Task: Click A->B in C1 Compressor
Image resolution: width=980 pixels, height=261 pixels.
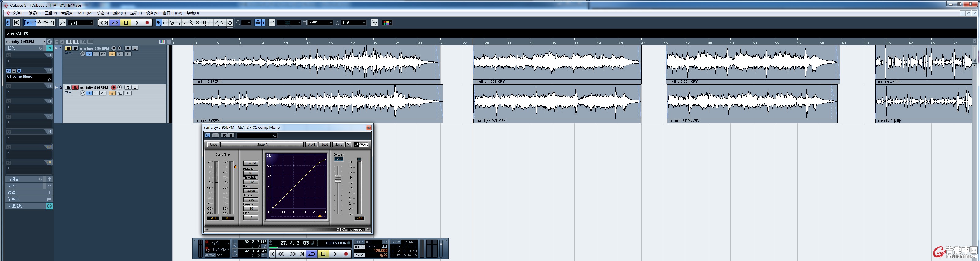Action: (311, 145)
